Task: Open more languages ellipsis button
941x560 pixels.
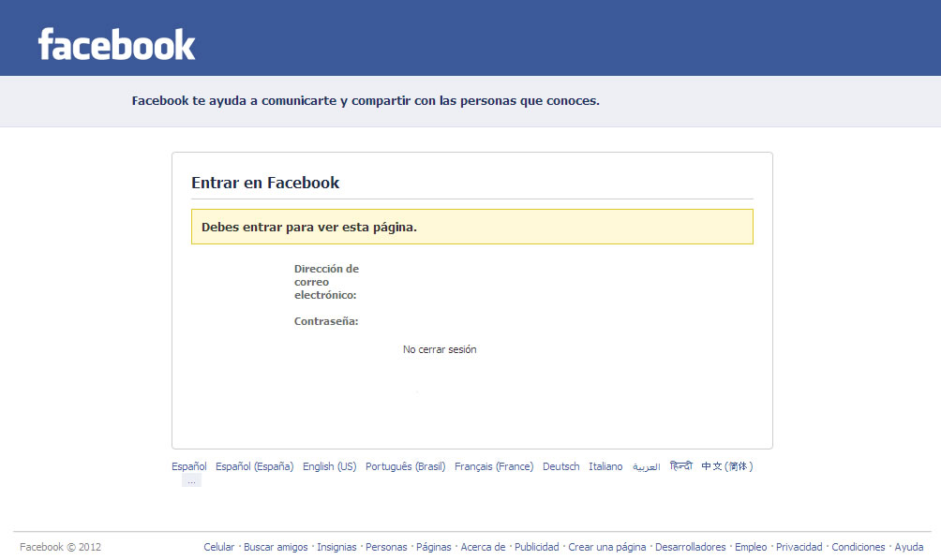Action: 191,480
